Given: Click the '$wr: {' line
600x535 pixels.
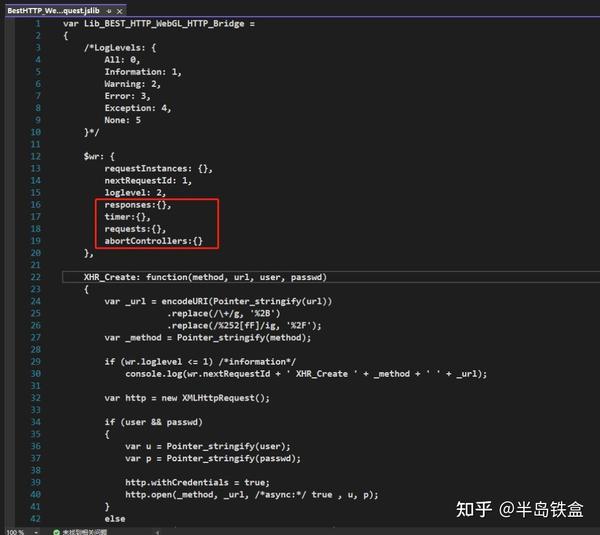Looking at the screenshot, I should pos(99,157).
